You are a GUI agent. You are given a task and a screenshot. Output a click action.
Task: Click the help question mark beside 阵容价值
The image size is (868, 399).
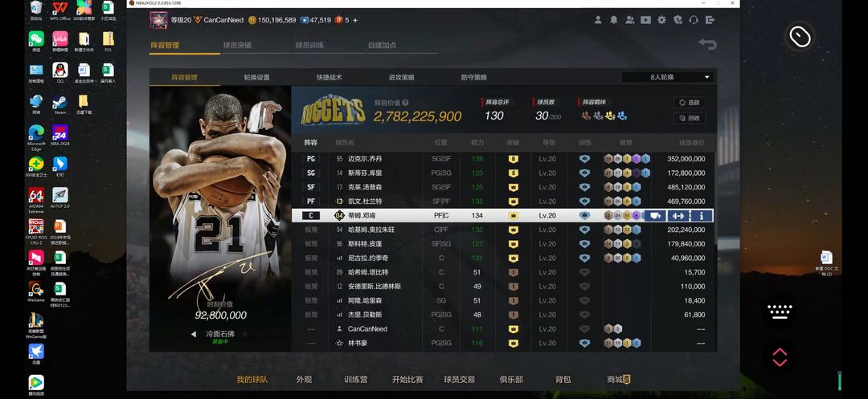pyautogui.click(x=405, y=103)
